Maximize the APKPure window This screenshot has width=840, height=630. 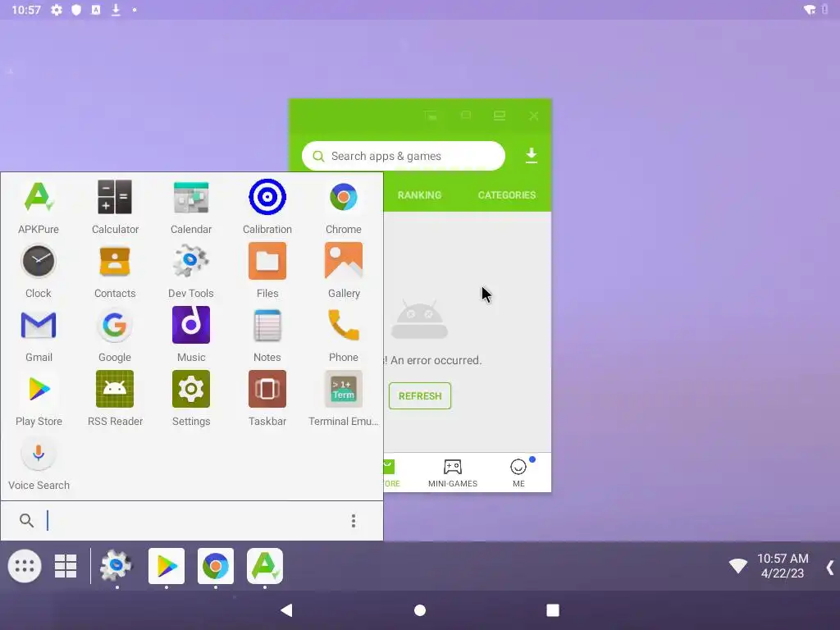(500, 116)
